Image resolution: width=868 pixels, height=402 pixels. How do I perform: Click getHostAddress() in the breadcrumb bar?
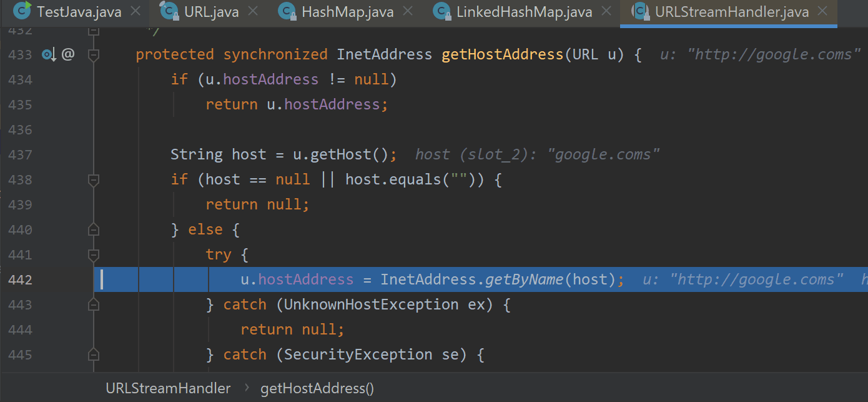pyautogui.click(x=317, y=388)
